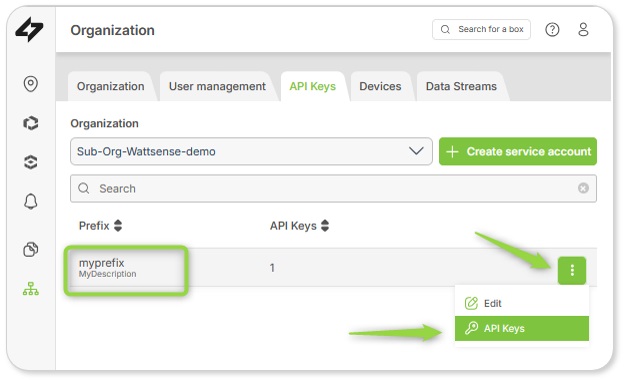Open the user profile icon
Image resolution: width=624 pixels, height=382 pixels.
point(583,29)
